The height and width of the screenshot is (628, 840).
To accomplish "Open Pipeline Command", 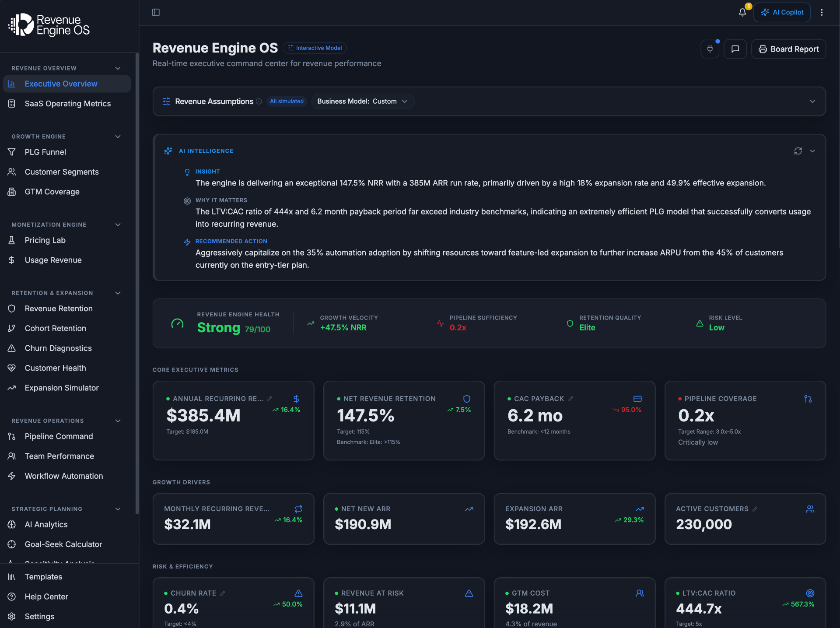I will point(67,436).
